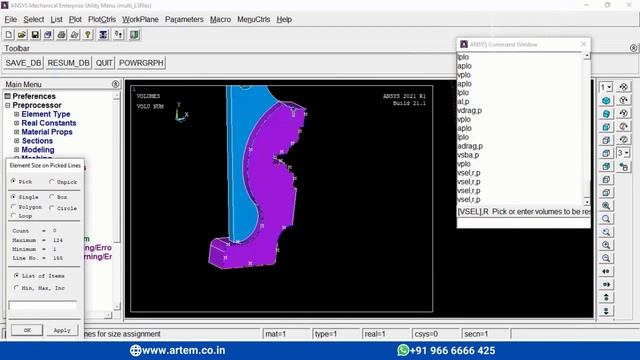Image resolution: width=640 pixels, height=360 pixels.
Task: Click the Command Window scroll-down arrow
Action: 587,202
